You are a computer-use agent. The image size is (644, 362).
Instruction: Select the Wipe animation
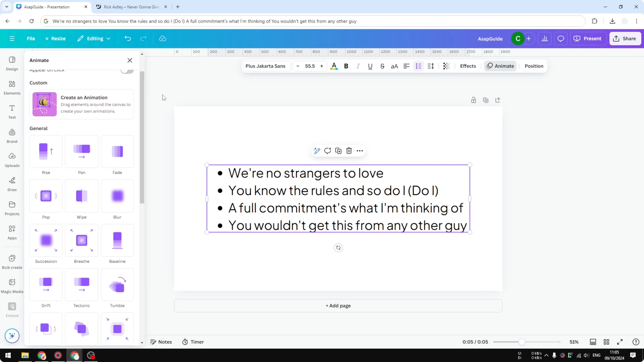pyautogui.click(x=82, y=196)
